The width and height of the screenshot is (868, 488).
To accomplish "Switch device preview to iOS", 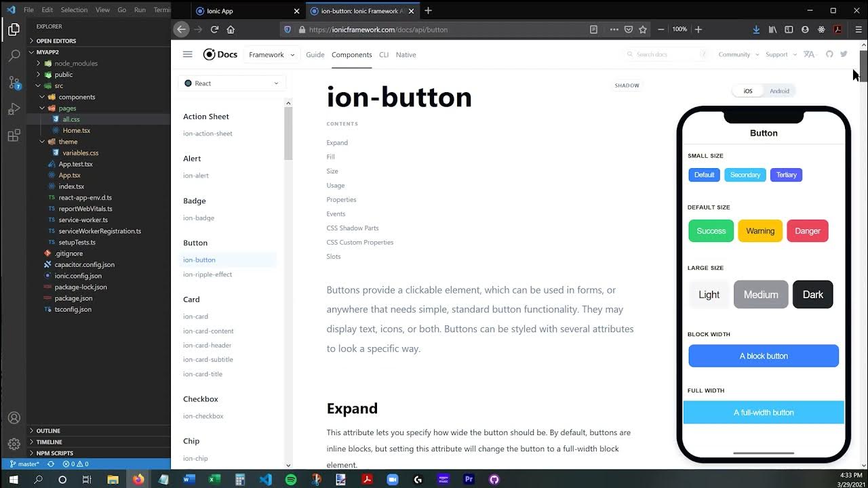I will [747, 91].
